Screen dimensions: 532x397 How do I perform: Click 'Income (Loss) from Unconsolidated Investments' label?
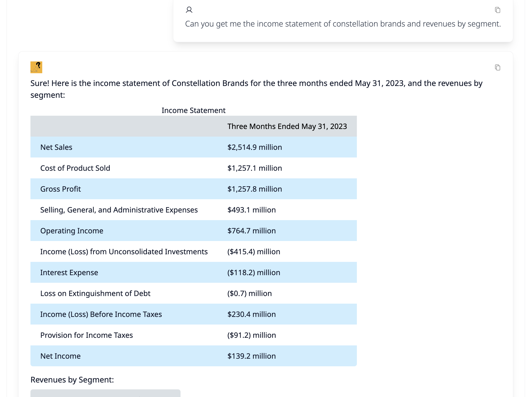coord(124,252)
